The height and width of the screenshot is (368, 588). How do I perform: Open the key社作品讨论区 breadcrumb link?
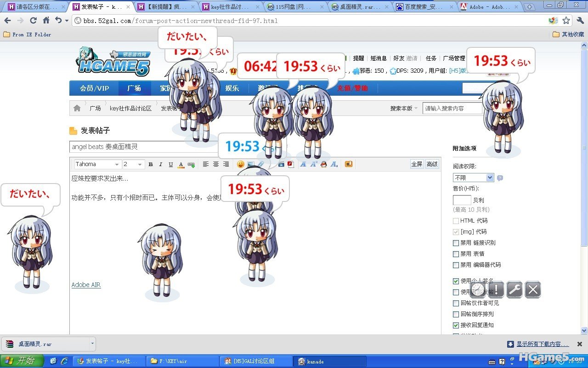130,109
